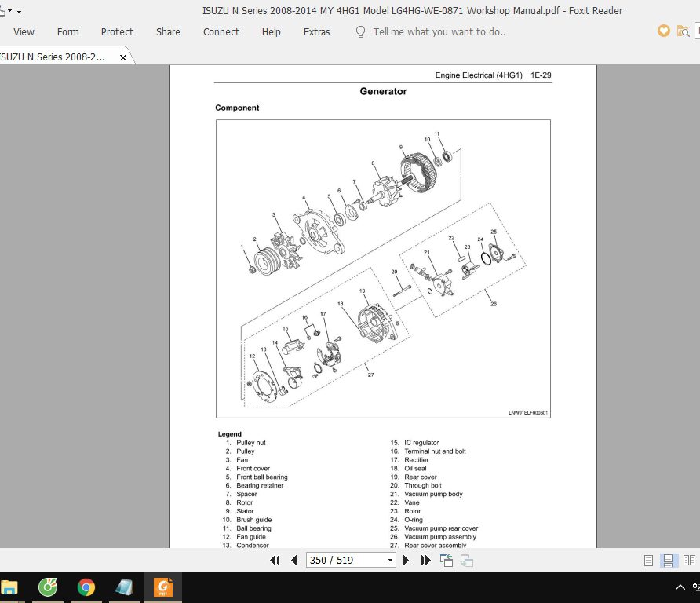Image resolution: width=700 pixels, height=603 pixels.
Task: Click the generator exploded diagram image
Action: point(383,269)
